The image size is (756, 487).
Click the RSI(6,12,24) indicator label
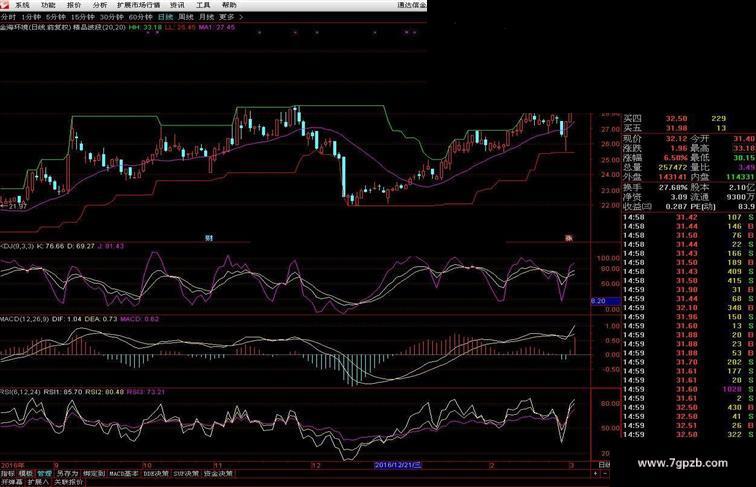pyautogui.click(x=21, y=392)
